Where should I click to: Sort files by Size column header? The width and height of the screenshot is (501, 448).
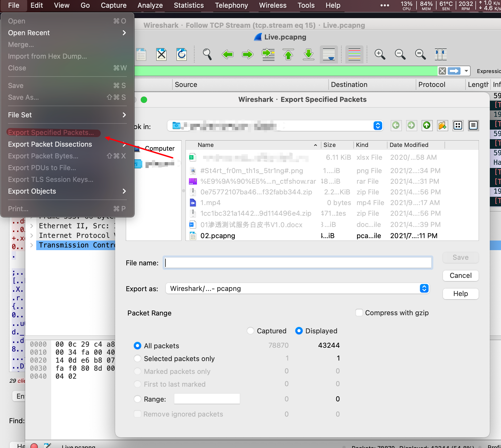[x=337, y=145]
